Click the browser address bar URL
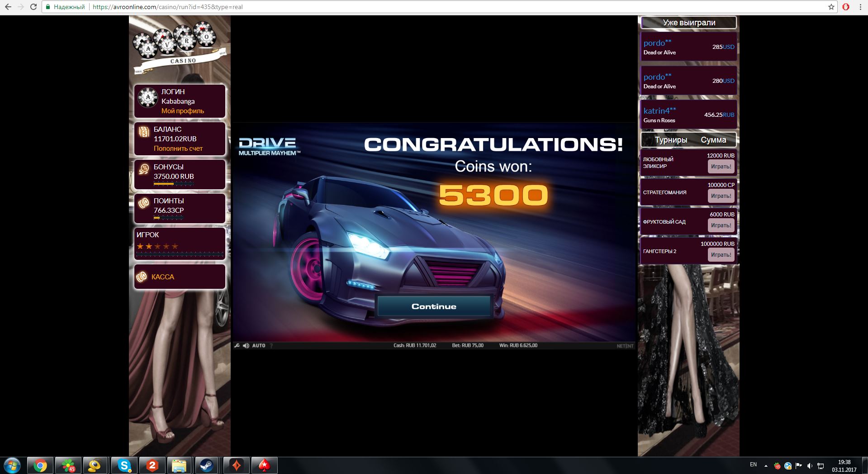 click(167, 7)
